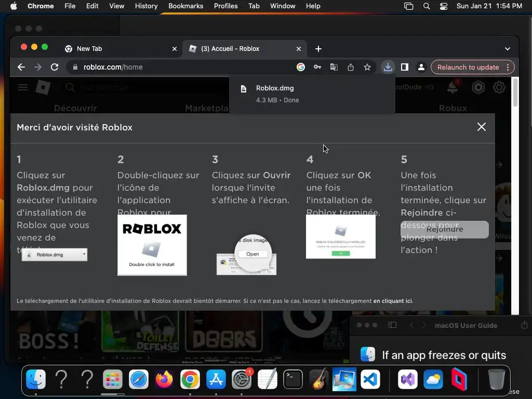Open the Apple menu

(x=14, y=6)
